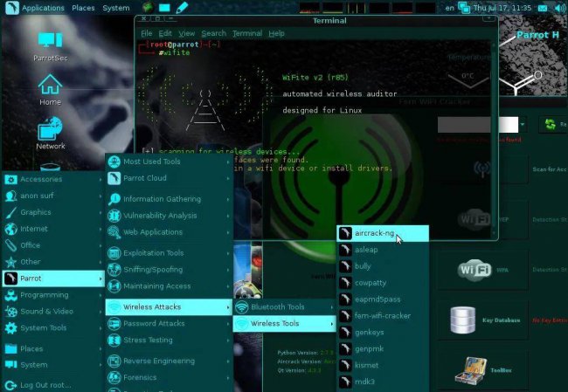Screen dimensions: 568x392
Task: Expand the Programming menu category
Action: pos(53,295)
